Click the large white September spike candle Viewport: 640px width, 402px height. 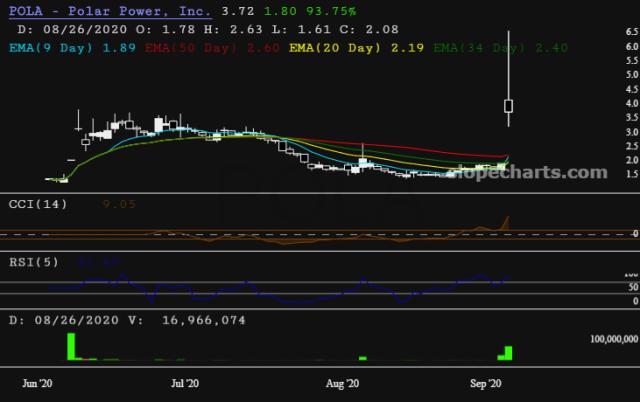(509, 105)
